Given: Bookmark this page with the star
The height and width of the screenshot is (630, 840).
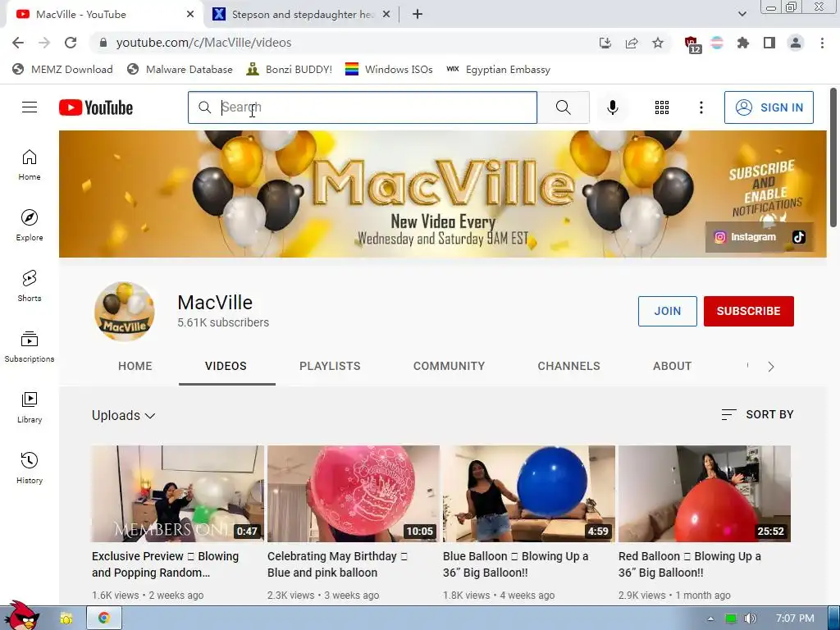Looking at the screenshot, I should (x=658, y=43).
